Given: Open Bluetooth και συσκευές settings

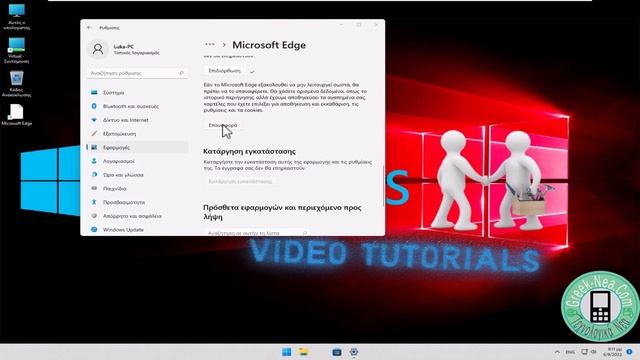Looking at the screenshot, I should point(137,106).
